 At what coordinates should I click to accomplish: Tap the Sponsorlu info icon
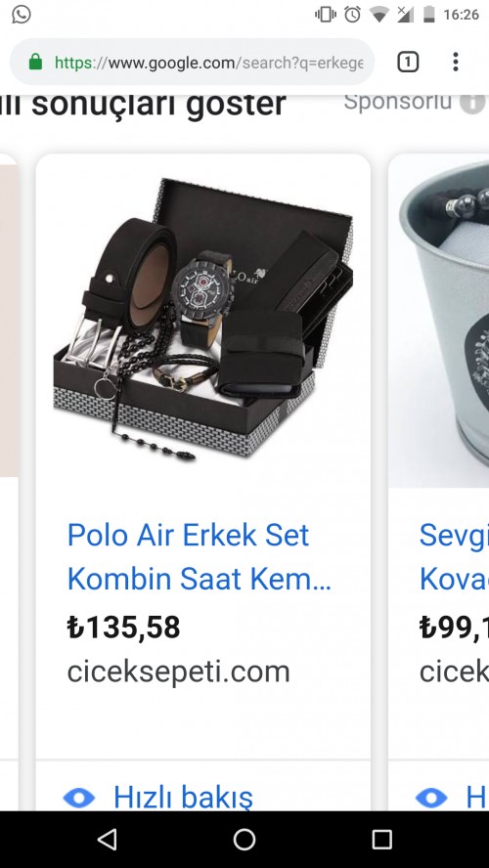pyautogui.click(x=473, y=103)
